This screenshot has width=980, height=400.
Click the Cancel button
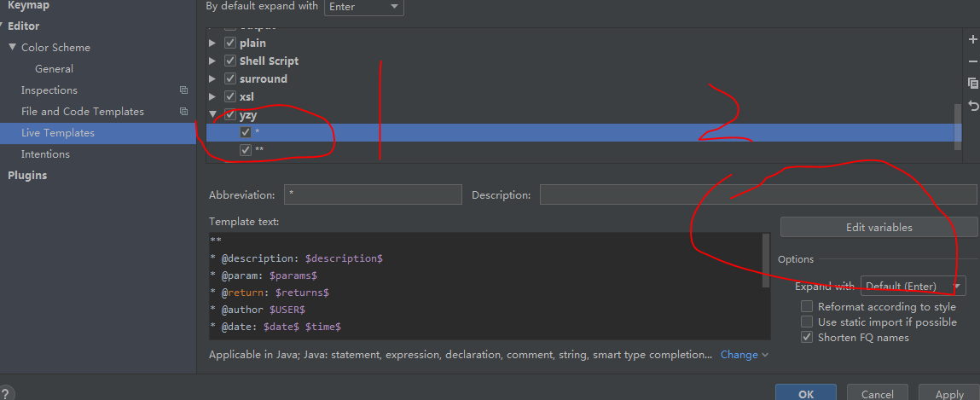877,394
